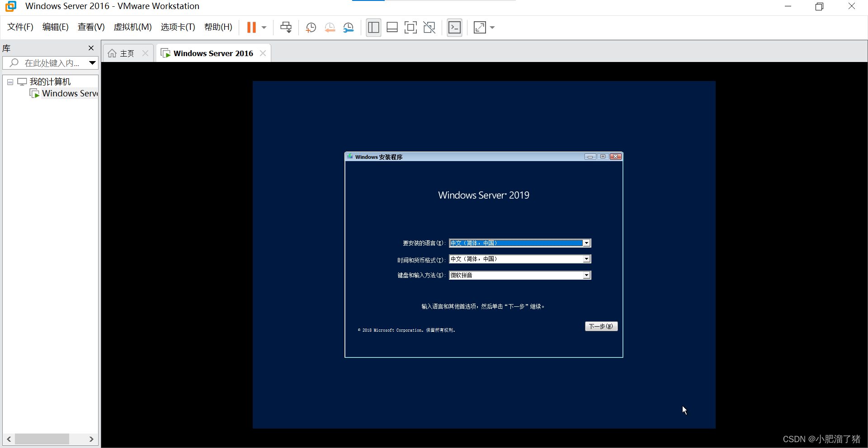This screenshot has height=448, width=868.
Task: Click the library panel scroll right arrow
Action: 91,439
